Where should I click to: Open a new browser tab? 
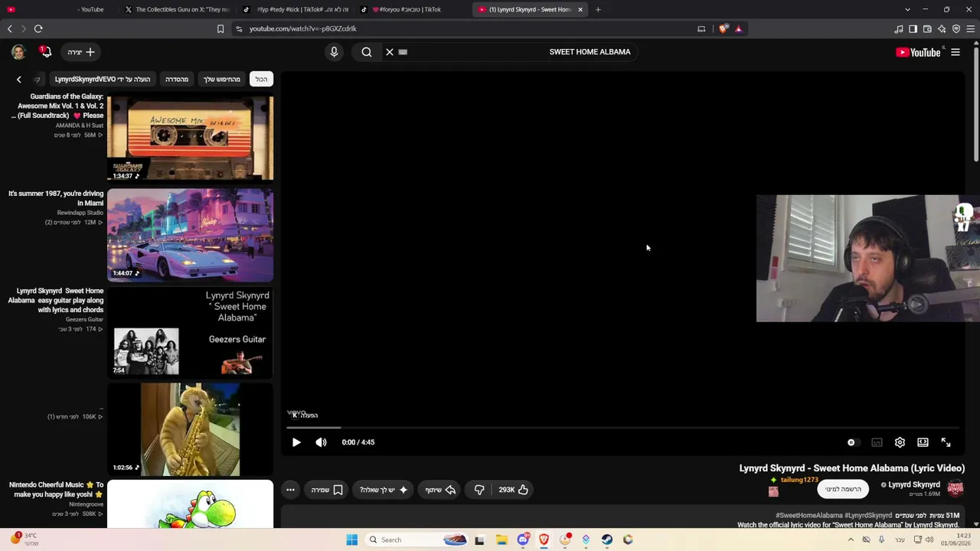pos(598,9)
